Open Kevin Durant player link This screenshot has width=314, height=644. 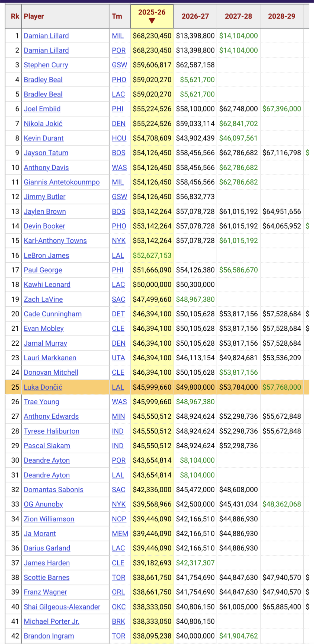click(x=44, y=138)
